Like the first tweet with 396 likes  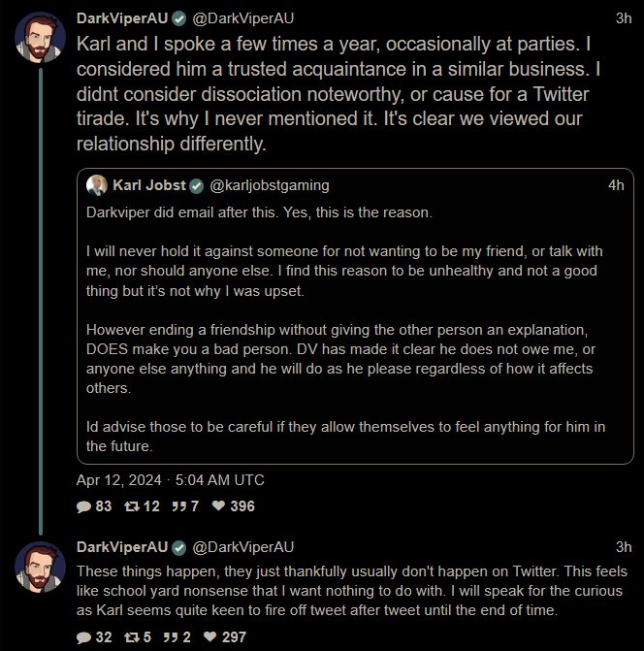coord(218,505)
